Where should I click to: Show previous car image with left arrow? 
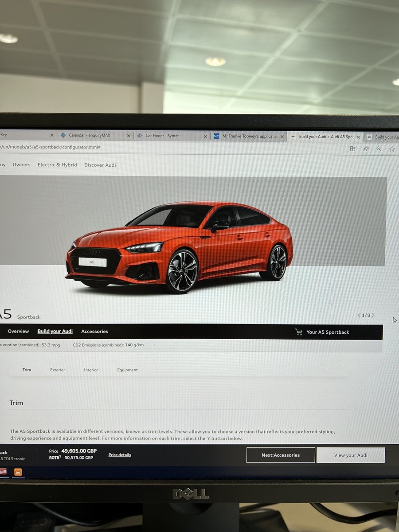pyautogui.click(x=359, y=316)
